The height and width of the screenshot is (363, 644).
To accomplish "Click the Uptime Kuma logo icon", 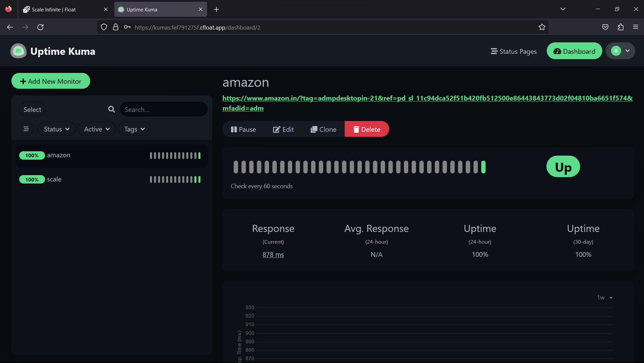I will point(18,51).
